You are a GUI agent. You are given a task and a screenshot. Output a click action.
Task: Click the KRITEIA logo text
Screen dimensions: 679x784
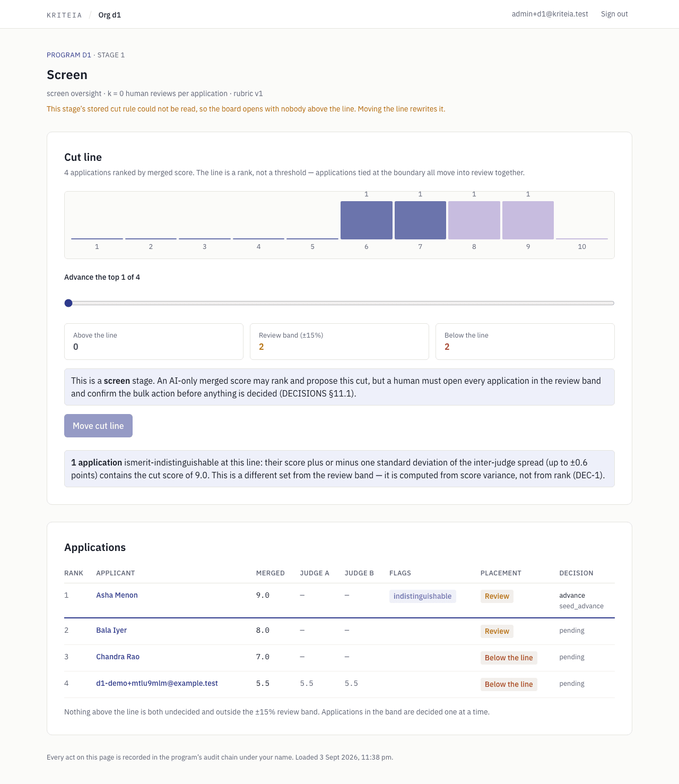[x=64, y=15]
